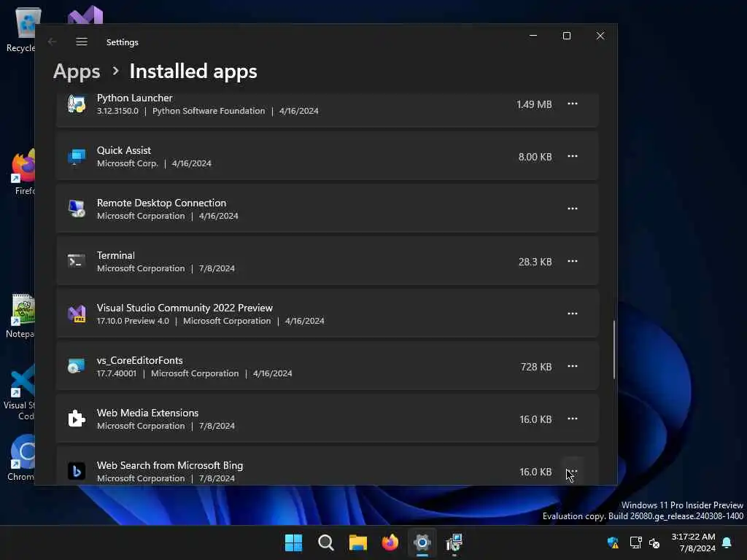Open more options for vs_CoreEditorFonts
Viewport: 747px width, 560px height.
(572, 366)
